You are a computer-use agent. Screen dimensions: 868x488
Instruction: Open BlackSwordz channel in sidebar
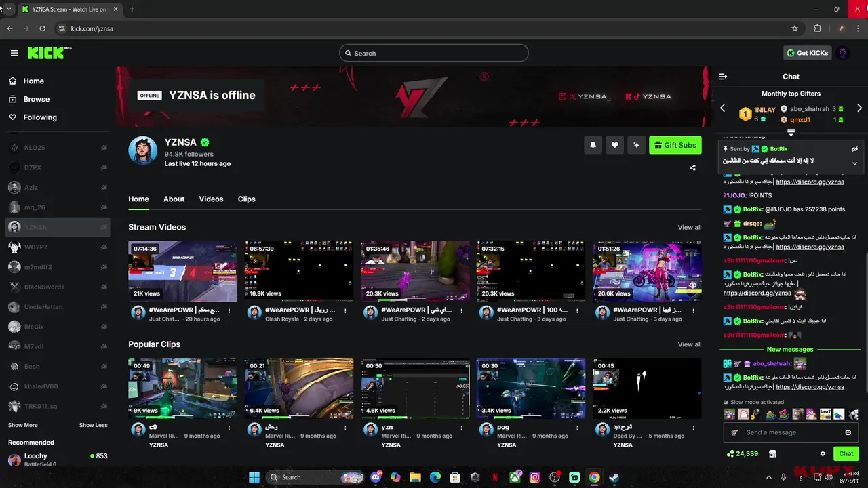(58, 287)
